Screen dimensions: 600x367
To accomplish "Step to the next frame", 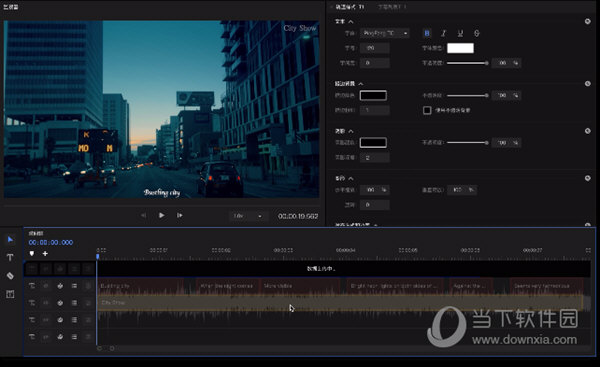I will [179, 215].
